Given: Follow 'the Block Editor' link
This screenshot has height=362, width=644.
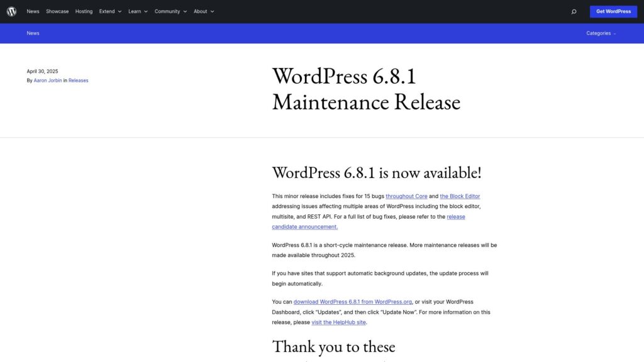Looking at the screenshot, I should click(460, 196).
